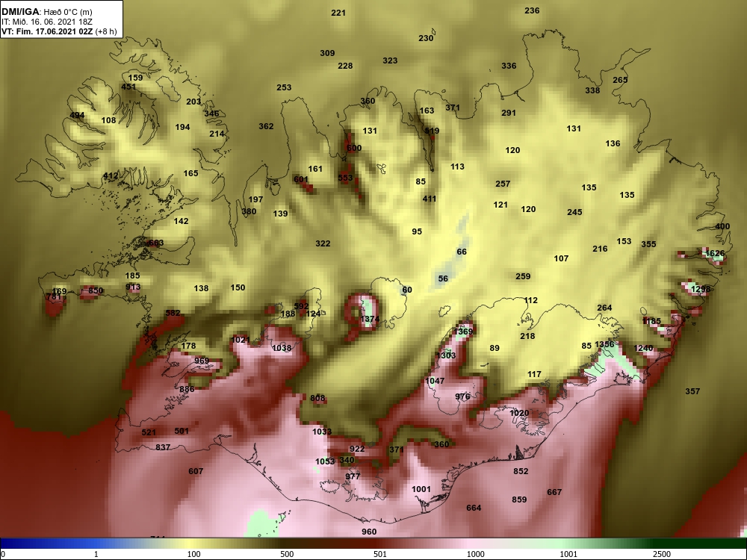Click the map value 336
The height and width of the screenshot is (560, 747).
509,66
